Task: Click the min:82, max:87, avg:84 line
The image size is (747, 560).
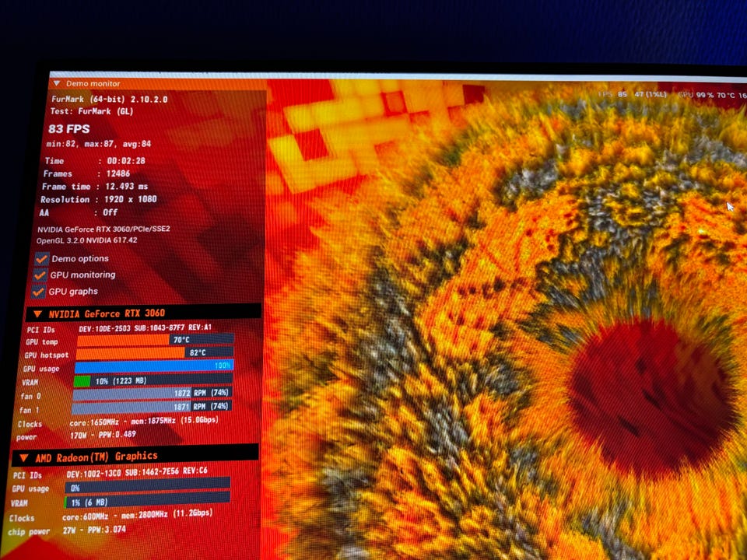Action: click(x=99, y=144)
